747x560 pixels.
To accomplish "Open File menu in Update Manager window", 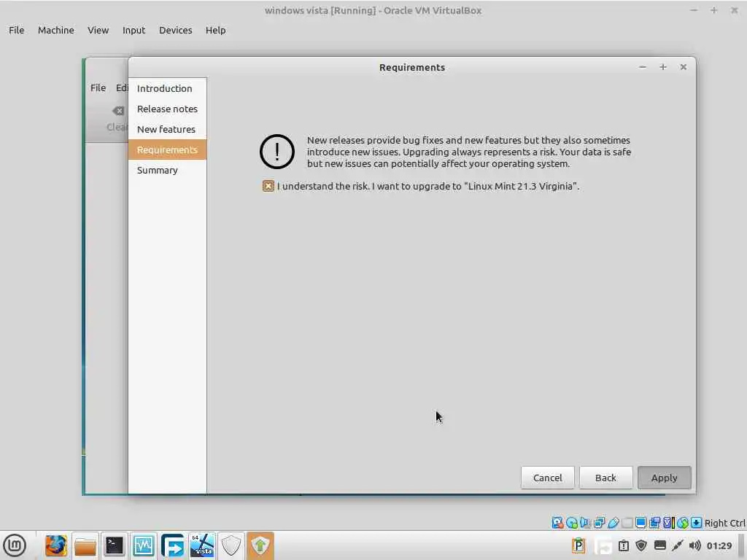I will coord(98,87).
